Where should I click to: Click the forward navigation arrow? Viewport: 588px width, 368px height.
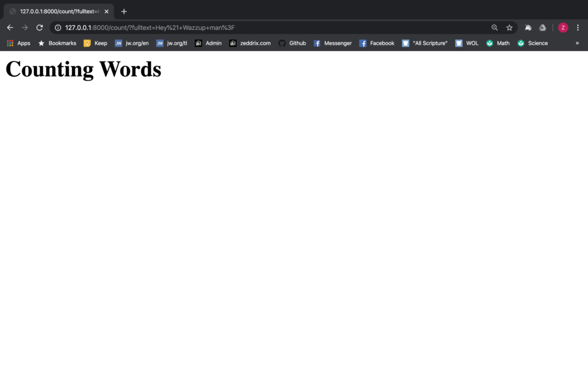[x=25, y=28]
